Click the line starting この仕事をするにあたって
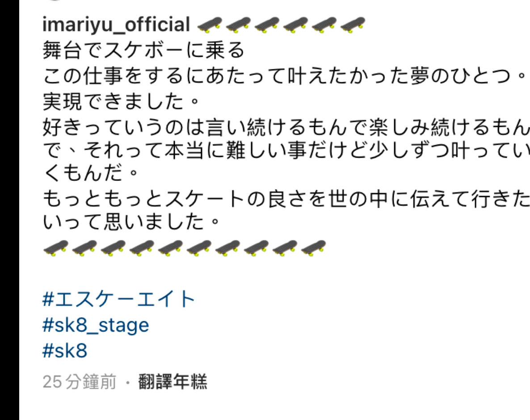 pyautogui.click(x=285, y=76)
